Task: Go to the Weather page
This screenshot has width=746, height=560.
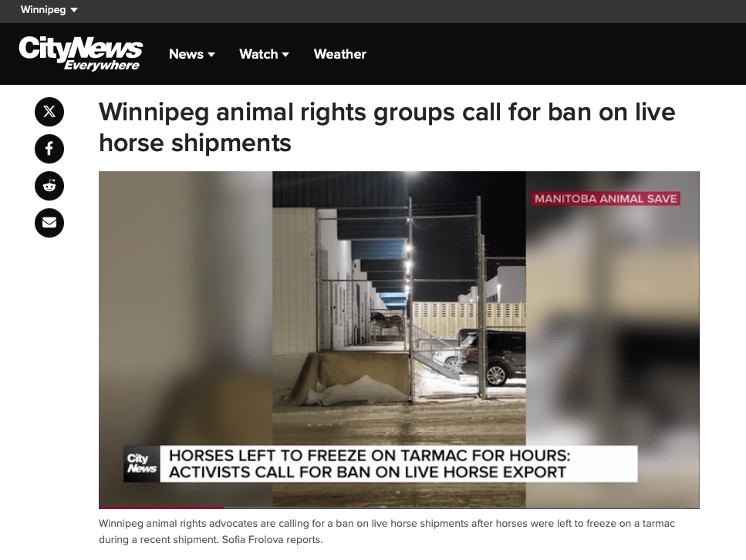Action: [x=339, y=54]
